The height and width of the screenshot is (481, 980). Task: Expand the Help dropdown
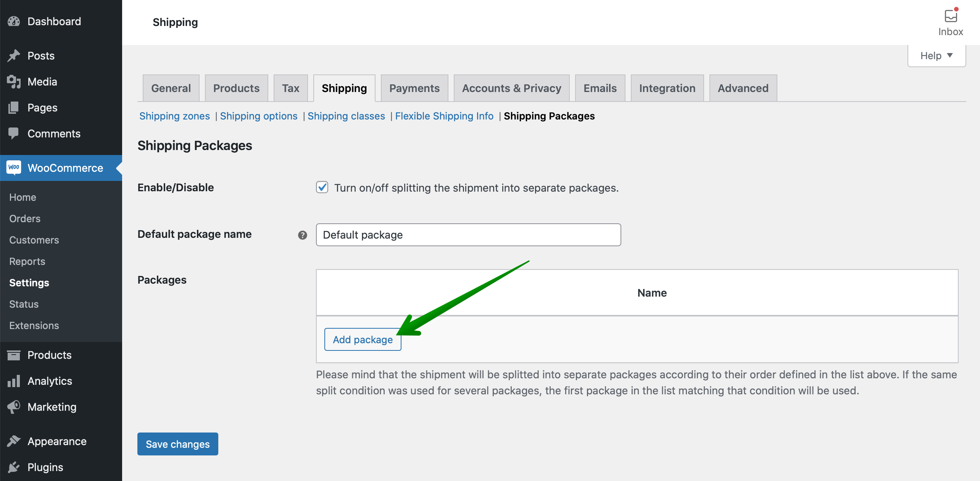pos(936,56)
